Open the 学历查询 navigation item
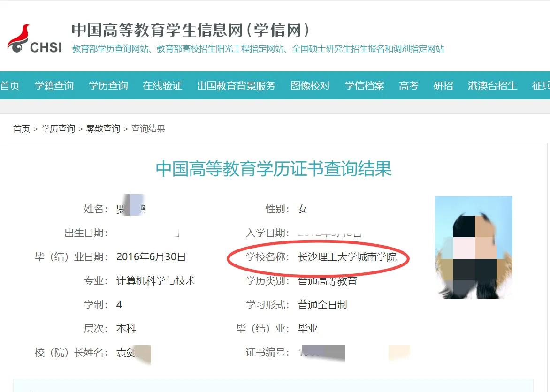Viewport: 550px width, 392px height. pos(108,86)
